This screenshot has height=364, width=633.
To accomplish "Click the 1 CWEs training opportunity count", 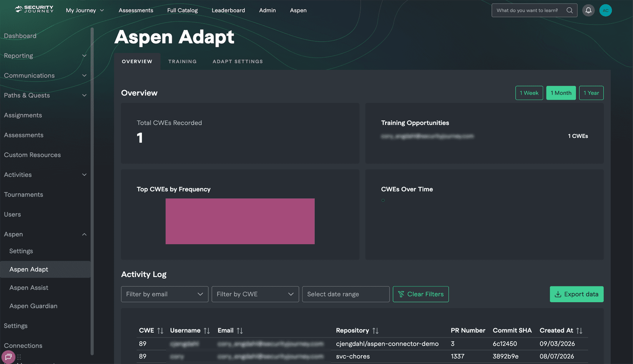I will click(578, 136).
